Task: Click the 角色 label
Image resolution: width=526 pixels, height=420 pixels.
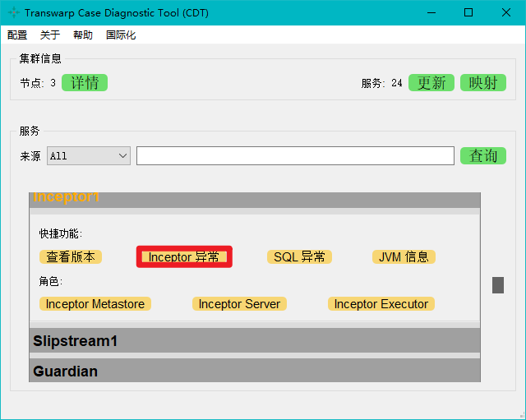Action: click(x=51, y=281)
